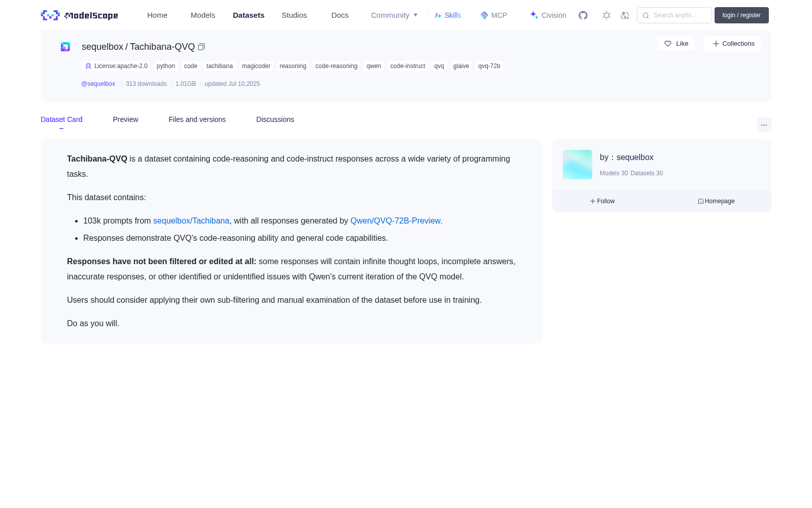This screenshot has height=508, width=812.
Task: Open the @sequelbox profile link
Action: tap(98, 84)
